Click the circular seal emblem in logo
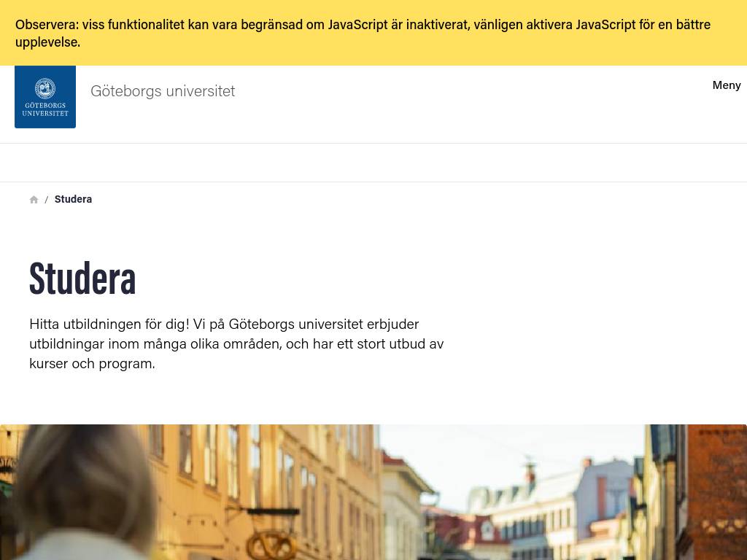Image resolution: width=747 pixels, height=560 pixels. point(45,88)
